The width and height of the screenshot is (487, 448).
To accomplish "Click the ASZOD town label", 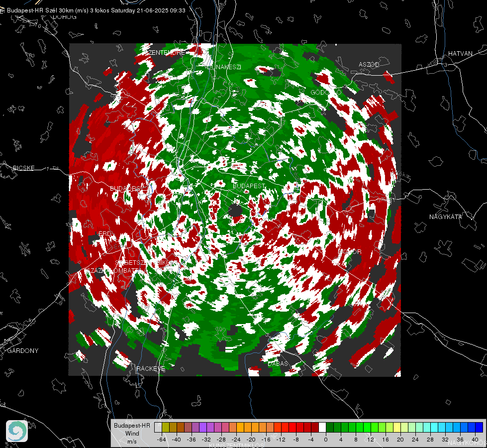I will click(x=369, y=64).
